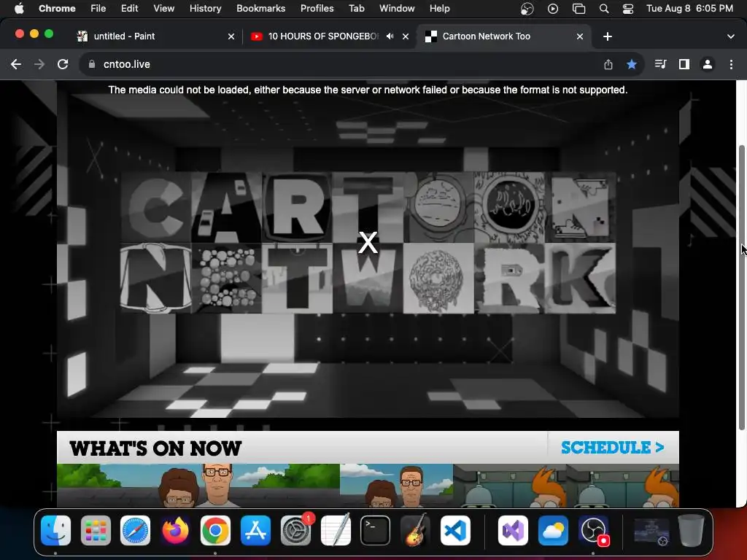Open the History menu

pyautogui.click(x=205, y=9)
